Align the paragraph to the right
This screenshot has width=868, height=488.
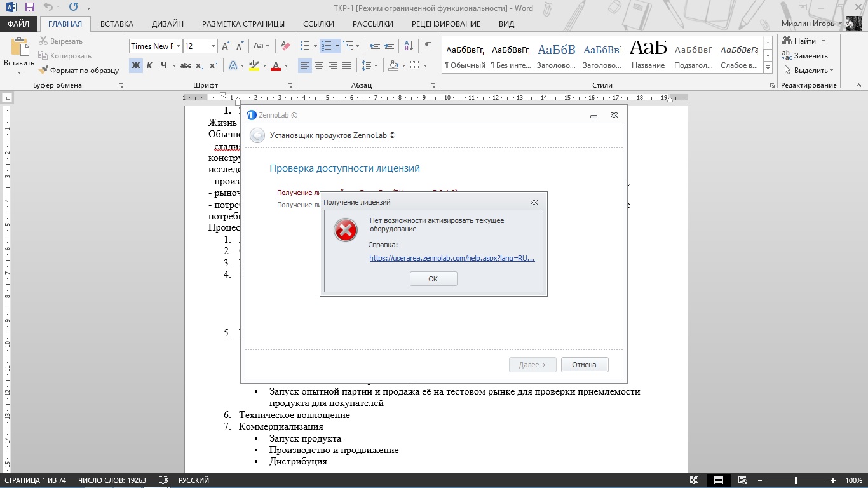pos(333,65)
